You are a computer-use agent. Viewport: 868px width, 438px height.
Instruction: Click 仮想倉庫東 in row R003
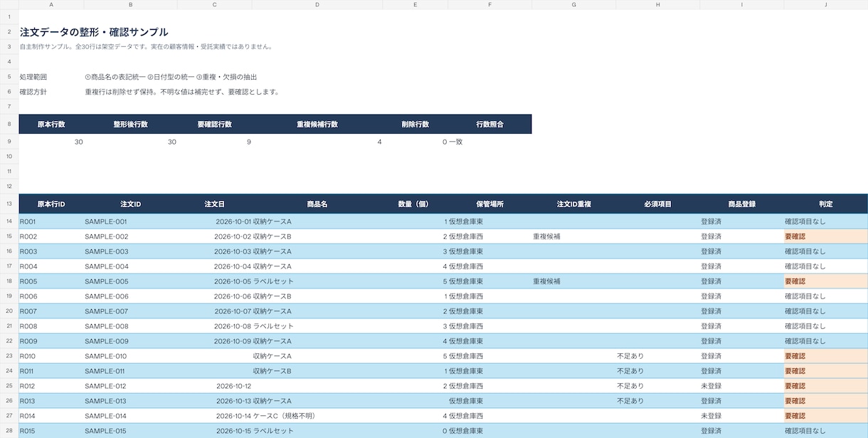tap(466, 251)
